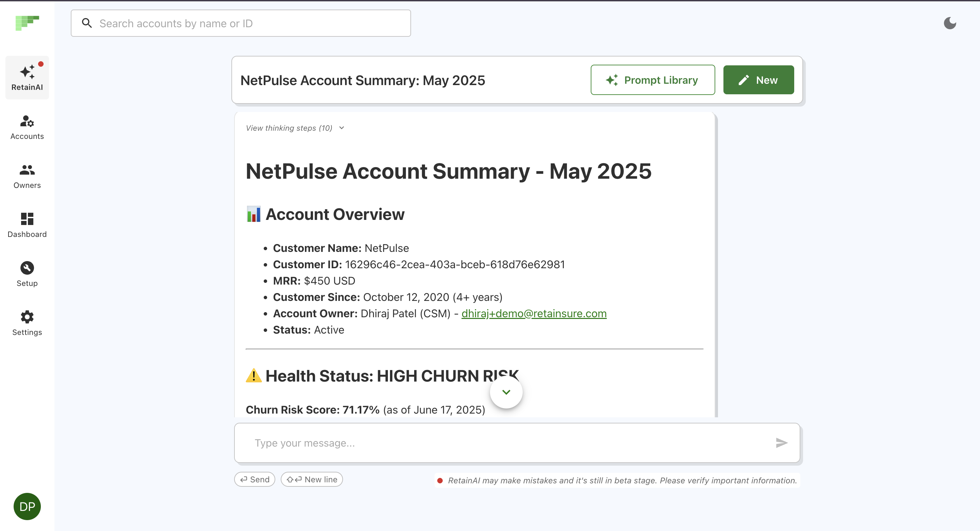980x531 pixels.
Task: Open the RetainAI sparkle icon
Action: [x=27, y=72]
